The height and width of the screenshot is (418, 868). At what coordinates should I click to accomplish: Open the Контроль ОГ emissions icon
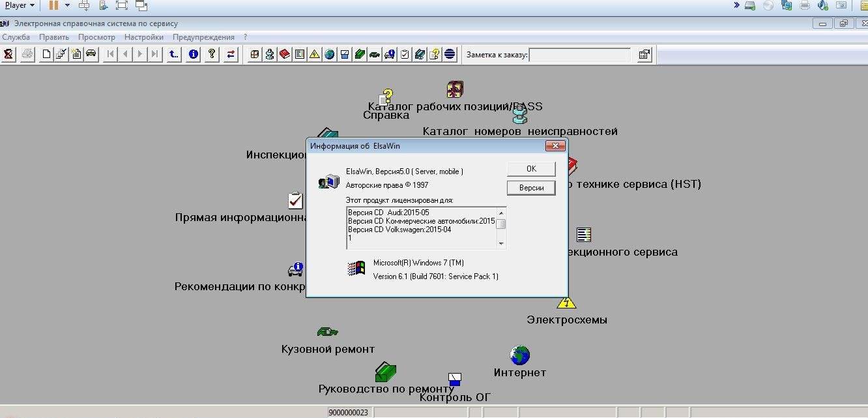[x=454, y=376]
